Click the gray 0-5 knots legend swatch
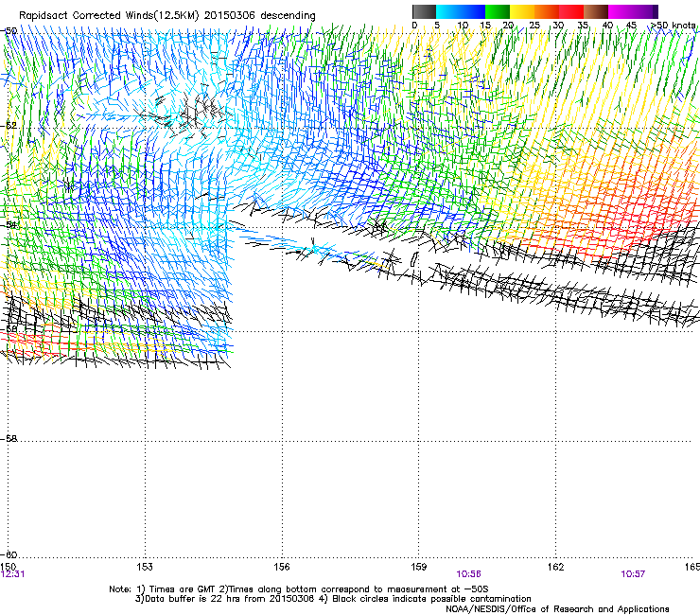 point(424,11)
